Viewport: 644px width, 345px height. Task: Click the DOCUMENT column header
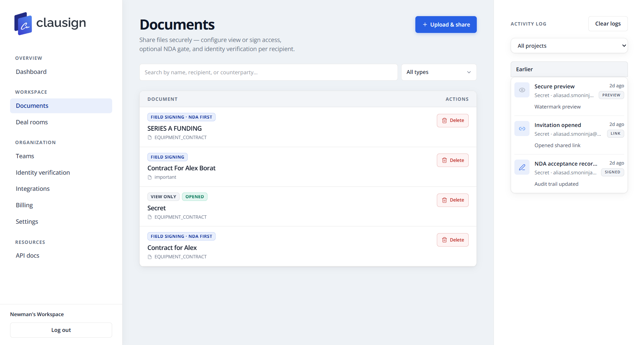[163, 99]
